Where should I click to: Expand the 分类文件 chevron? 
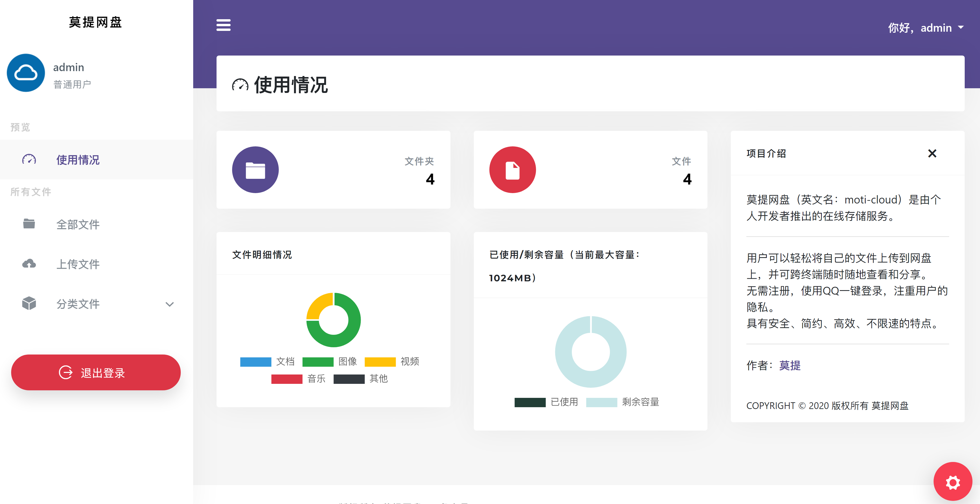pos(170,304)
